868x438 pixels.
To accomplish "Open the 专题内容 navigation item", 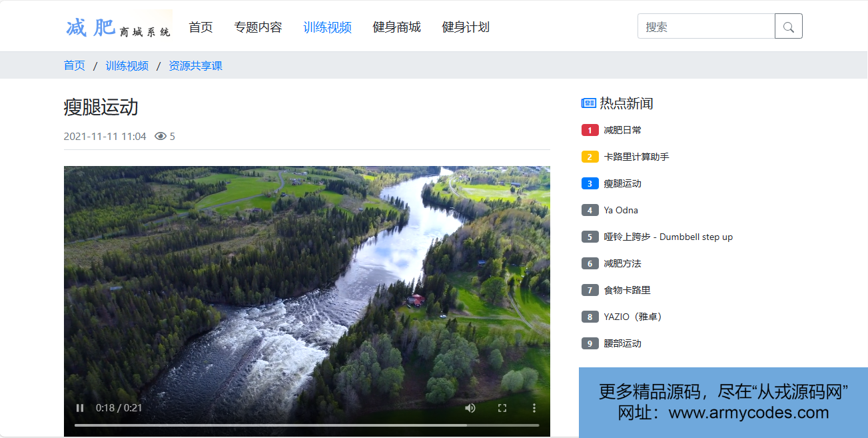I will pyautogui.click(x=258, y=27).
